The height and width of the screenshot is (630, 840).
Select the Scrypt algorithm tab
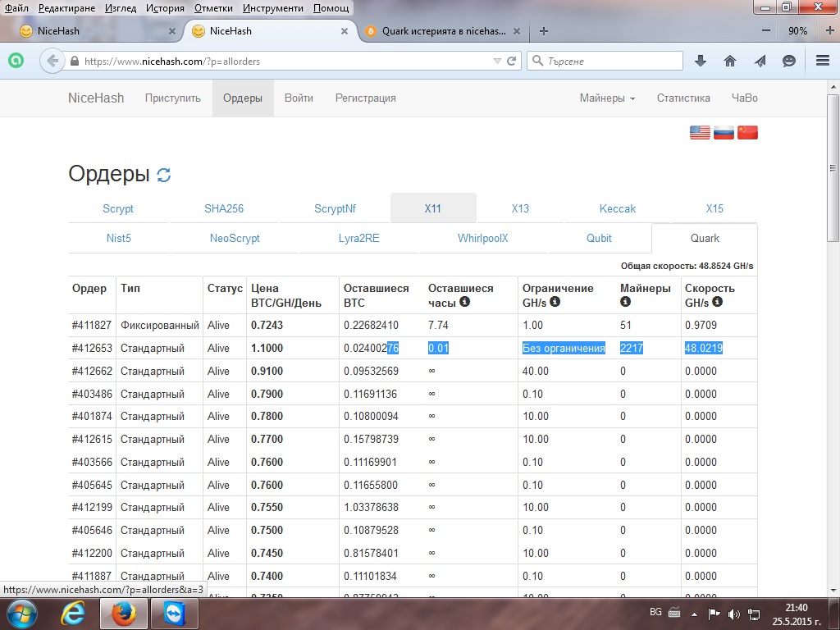point(118,208)
